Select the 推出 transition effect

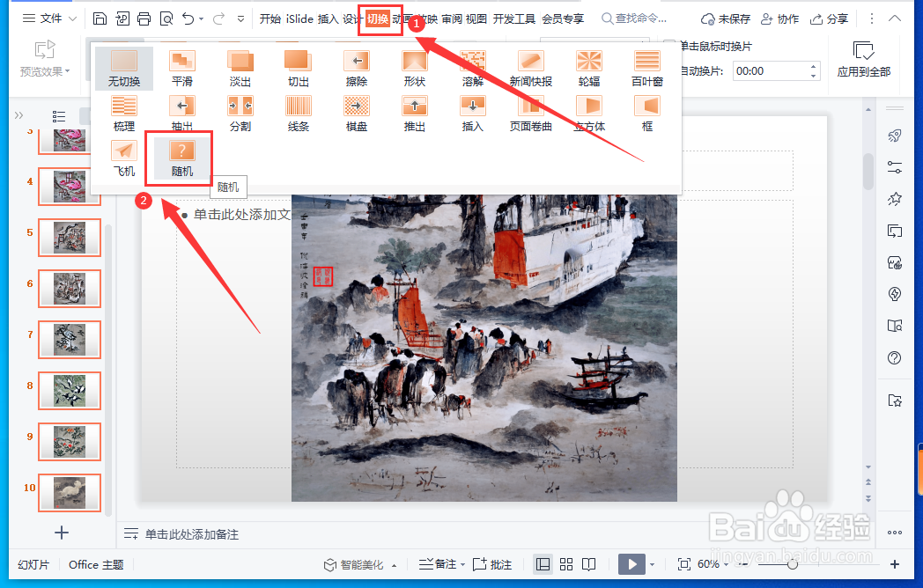pyautogui.click(x=415, y=114)
